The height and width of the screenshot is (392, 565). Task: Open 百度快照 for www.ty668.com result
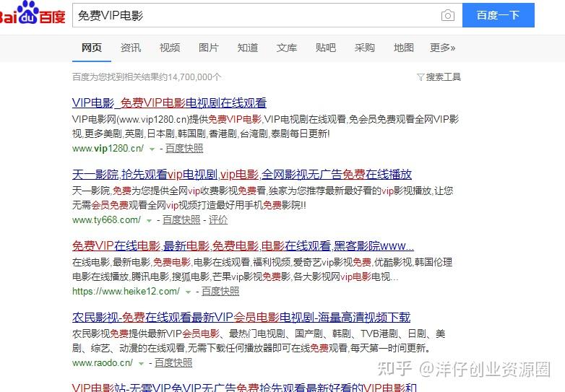181,220
